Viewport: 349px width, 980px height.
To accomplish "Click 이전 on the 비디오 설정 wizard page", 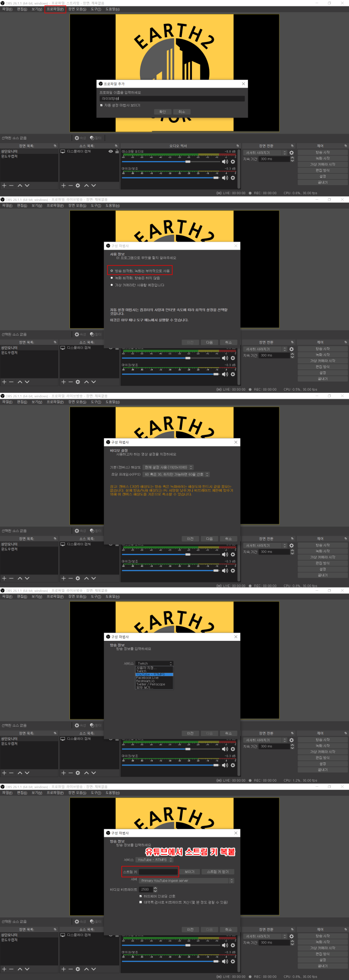I will click(190, 539).
